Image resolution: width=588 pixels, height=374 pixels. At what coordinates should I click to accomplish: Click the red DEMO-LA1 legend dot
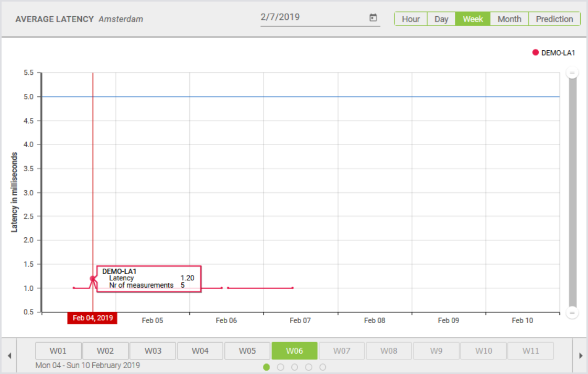tap(535, 52)
